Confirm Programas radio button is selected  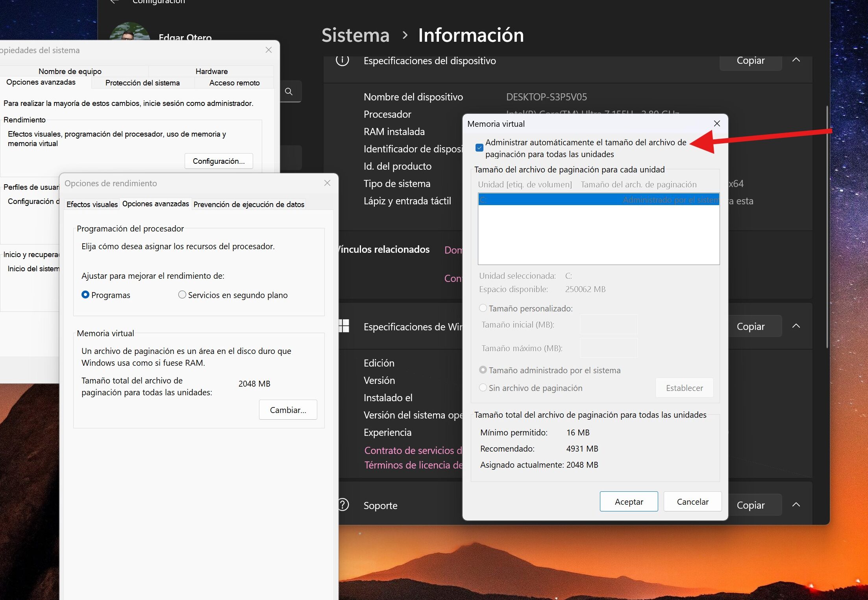coord(85,294)
